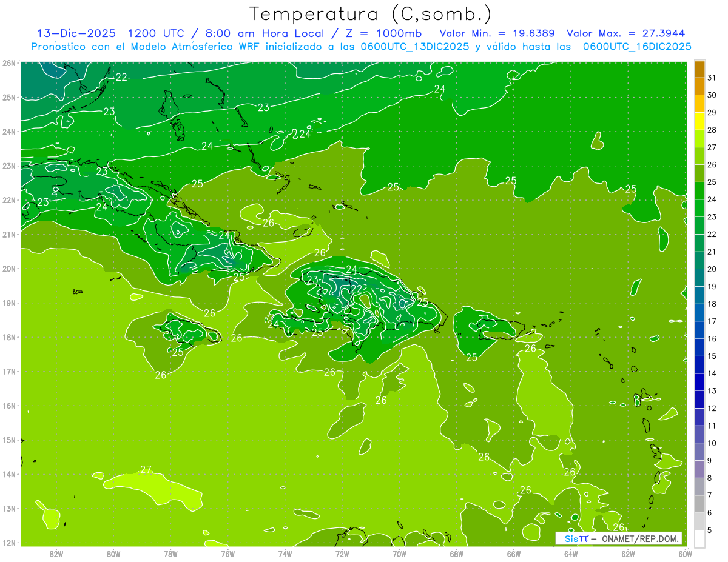Viewport: 728px width, 562px height.
Task: Click the blue swatch between 16 and 17
Action: coord(699,330)
